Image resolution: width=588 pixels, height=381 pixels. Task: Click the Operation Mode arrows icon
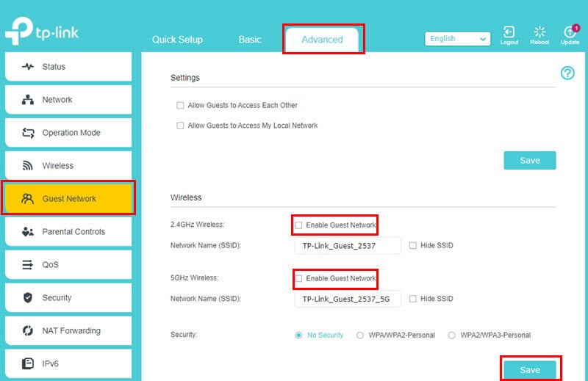28,133
